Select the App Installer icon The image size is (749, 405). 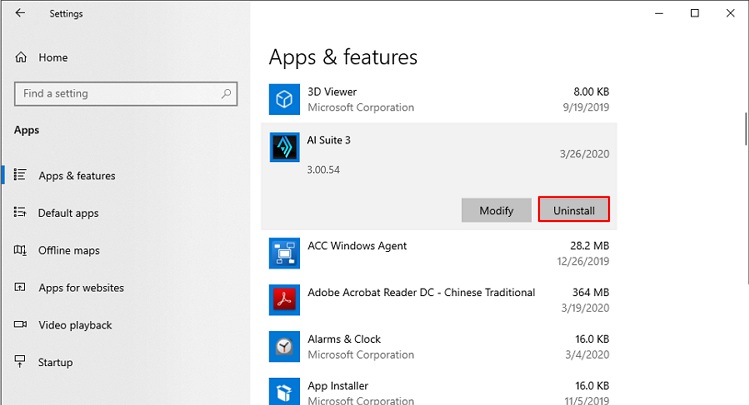point(284,391)
